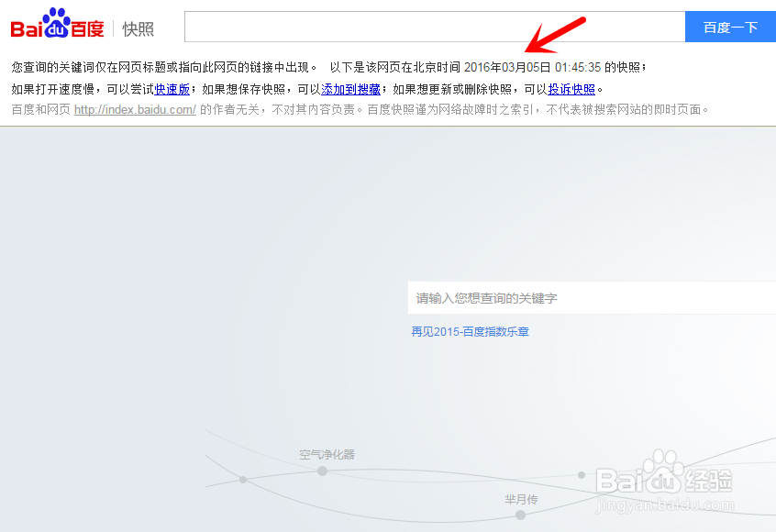Viewport: 776px width, 532px height.
Task: Click the 添加到搜藏 link
Action: [351, 89]
